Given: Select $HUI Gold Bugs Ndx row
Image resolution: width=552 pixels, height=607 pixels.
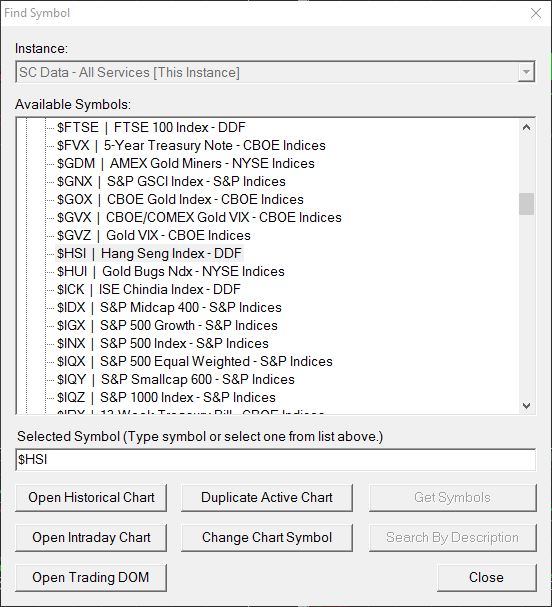Looking at the screenshot, I should pyautogui.click(x=171, y=271).
